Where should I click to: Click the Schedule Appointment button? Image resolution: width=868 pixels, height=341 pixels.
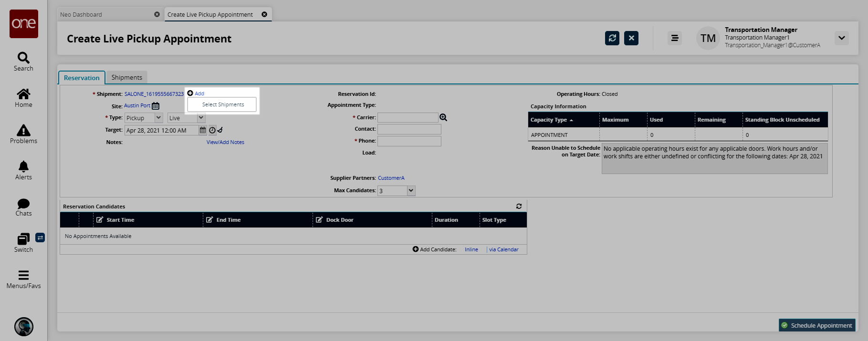click(817, 325)
